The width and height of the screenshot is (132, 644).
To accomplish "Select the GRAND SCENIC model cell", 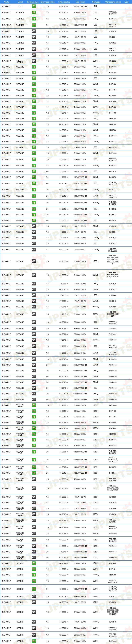I will point(20,61).
